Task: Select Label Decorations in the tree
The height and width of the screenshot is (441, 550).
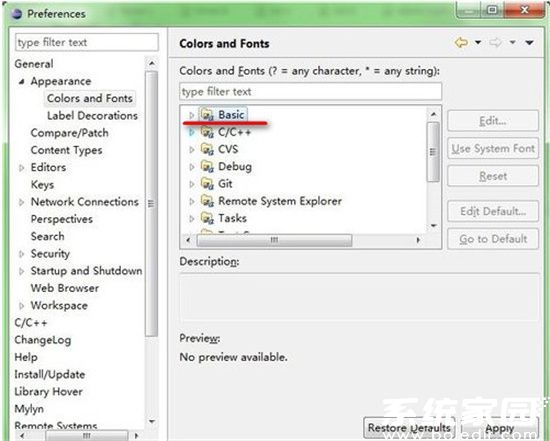Action: point(92,115)
